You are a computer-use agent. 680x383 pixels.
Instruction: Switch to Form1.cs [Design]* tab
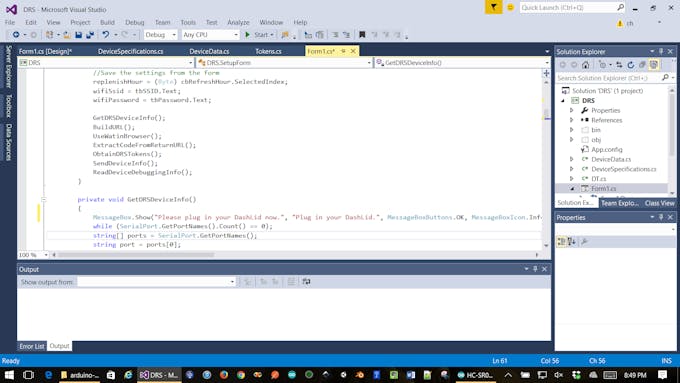46,51
